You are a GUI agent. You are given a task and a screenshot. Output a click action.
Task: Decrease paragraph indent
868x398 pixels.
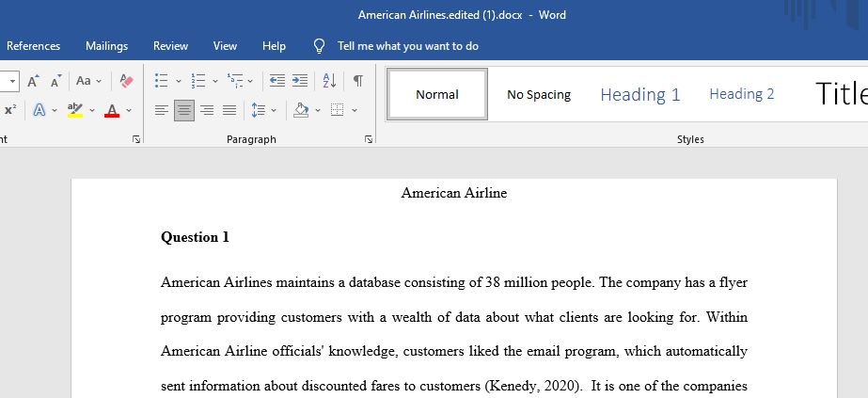276,81
